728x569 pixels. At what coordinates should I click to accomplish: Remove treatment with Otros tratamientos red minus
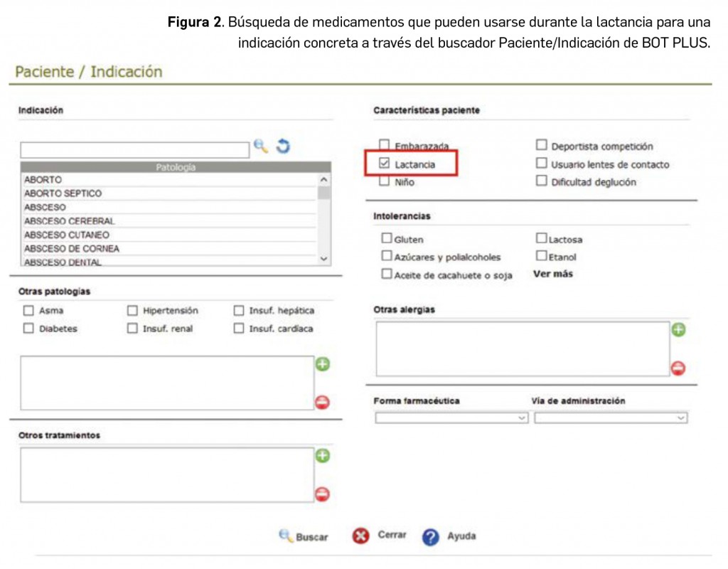click(323, 494)
